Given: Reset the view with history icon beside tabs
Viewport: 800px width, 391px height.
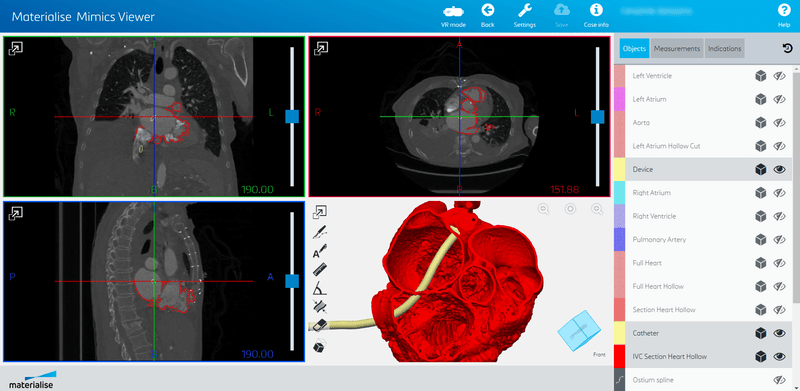Looking at the screenshot, I should 787,48.
